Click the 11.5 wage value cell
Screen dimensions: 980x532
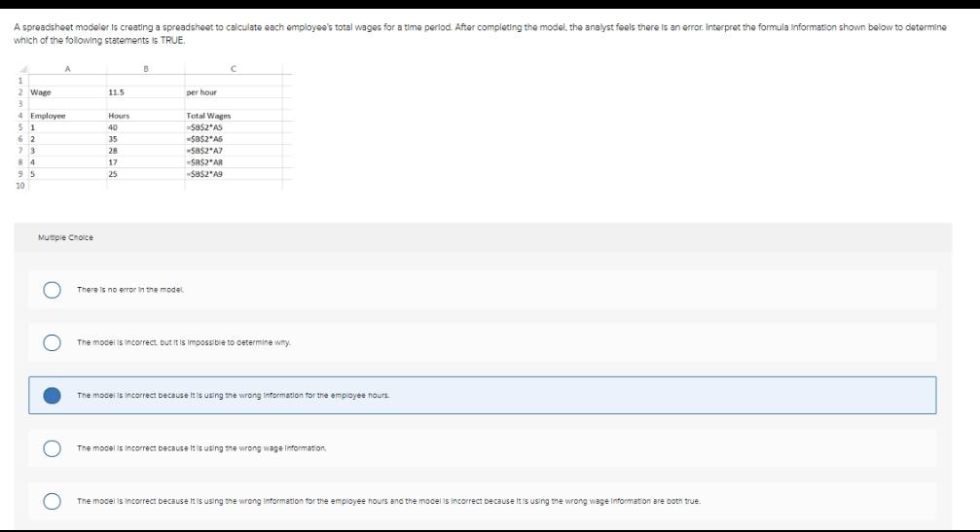tap(145, 92)
